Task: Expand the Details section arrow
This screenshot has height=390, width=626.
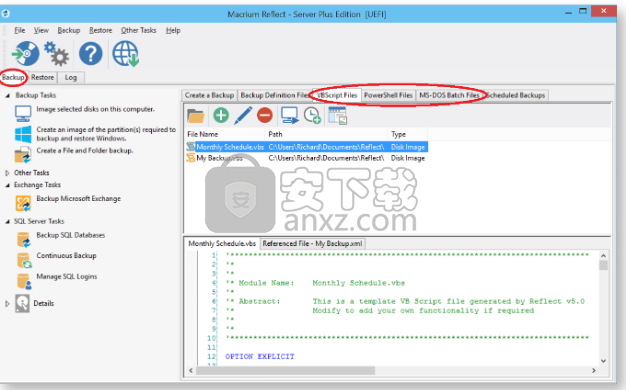Action: pyautogui.click(x=7, y=304)
